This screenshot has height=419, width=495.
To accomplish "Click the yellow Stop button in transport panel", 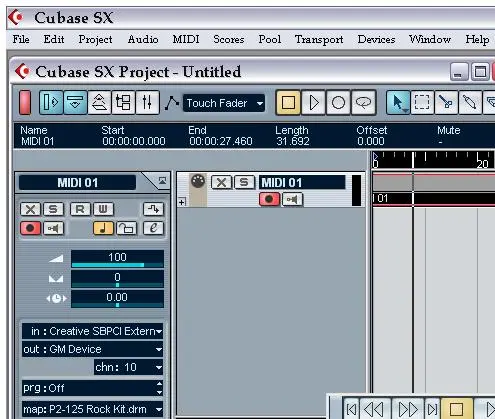I will click(x=456, y=409).
